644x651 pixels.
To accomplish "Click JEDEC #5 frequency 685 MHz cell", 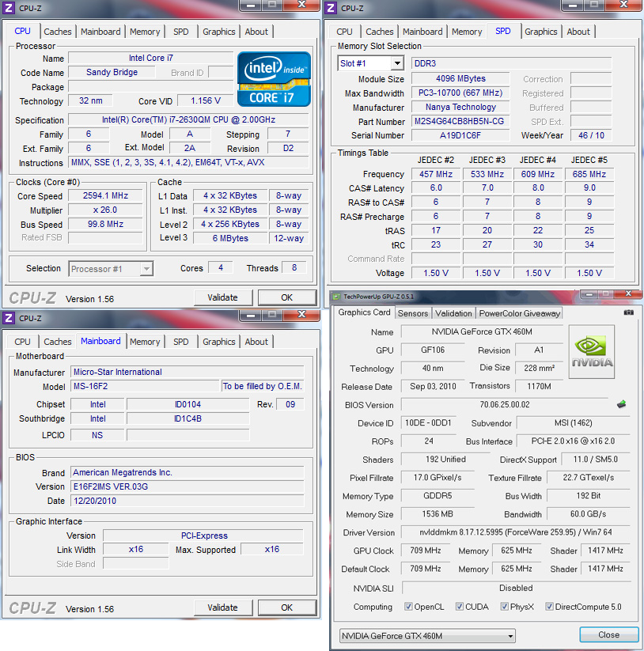I will (x=589, y=174).
